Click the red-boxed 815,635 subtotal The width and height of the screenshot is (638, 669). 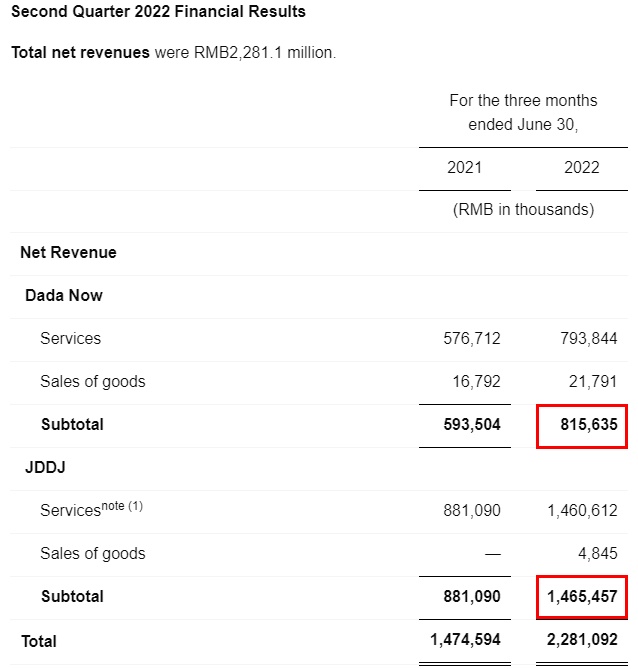point(581,426)
